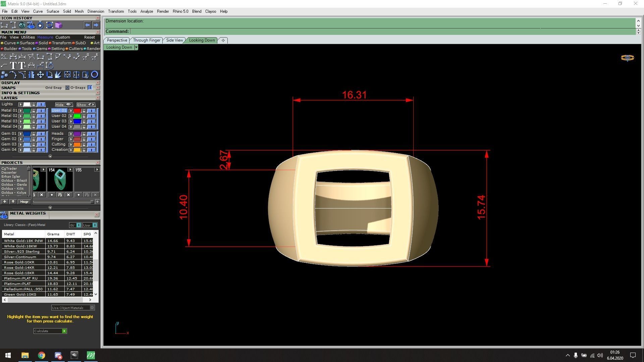Click the V-Ray round icon in Icon History

pos(22,25)
